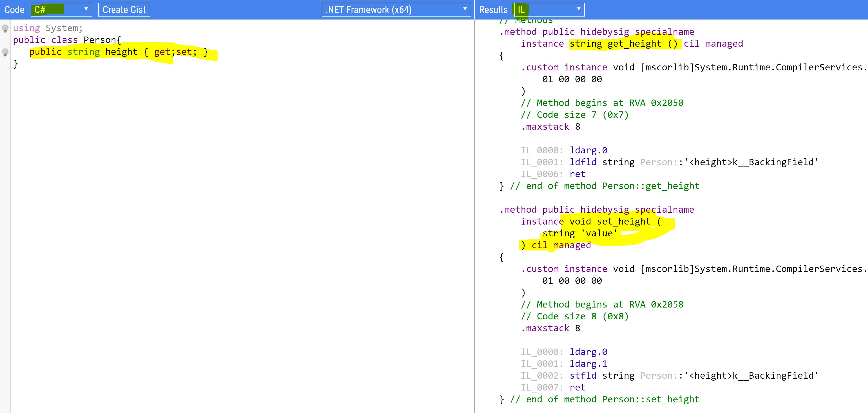Click the Code size 7 (0x7) comment
Screen dimensions: 868x413
pos(575,115)
